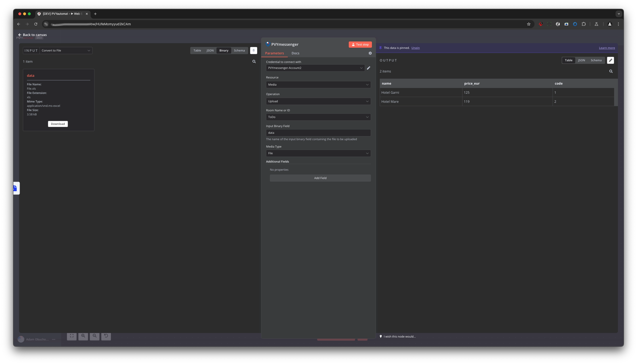This screenshot has height=364, width=637.
Task: Open the Operation Upload dropdown
Action: [x=318, y=101]
